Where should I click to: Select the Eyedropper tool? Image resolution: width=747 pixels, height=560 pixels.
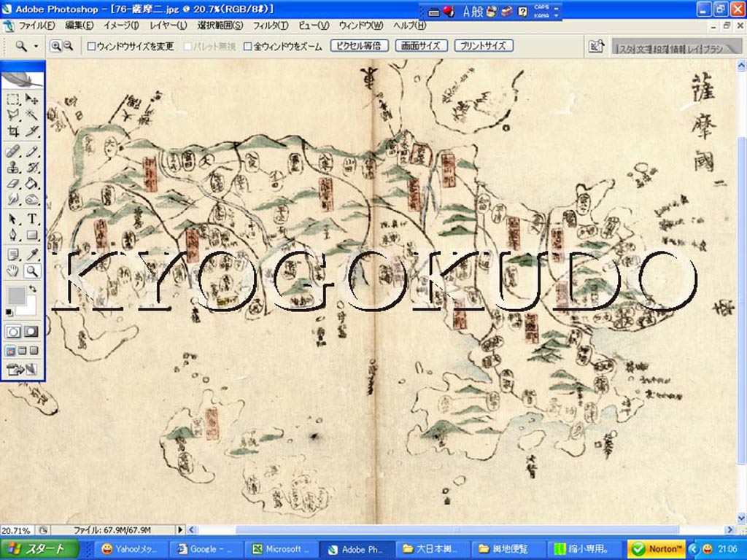(31, 254)
